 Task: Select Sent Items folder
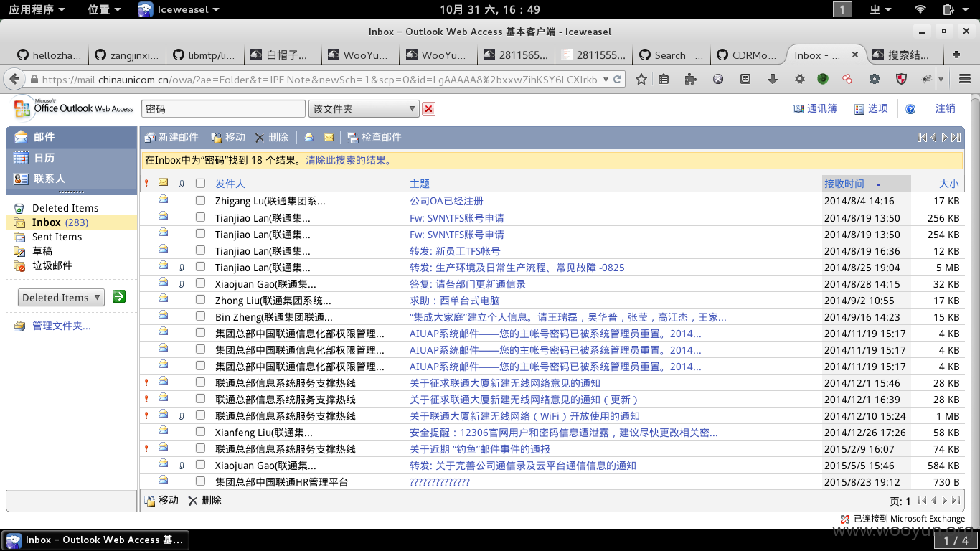point(57,237)
